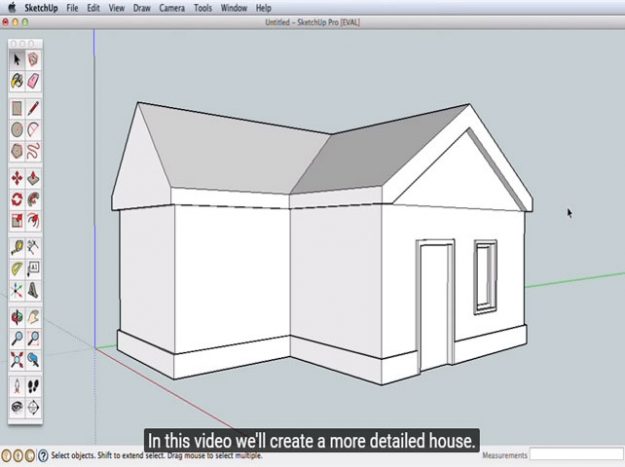
Task: Activate the Move tool
Action: pos(18,177)
